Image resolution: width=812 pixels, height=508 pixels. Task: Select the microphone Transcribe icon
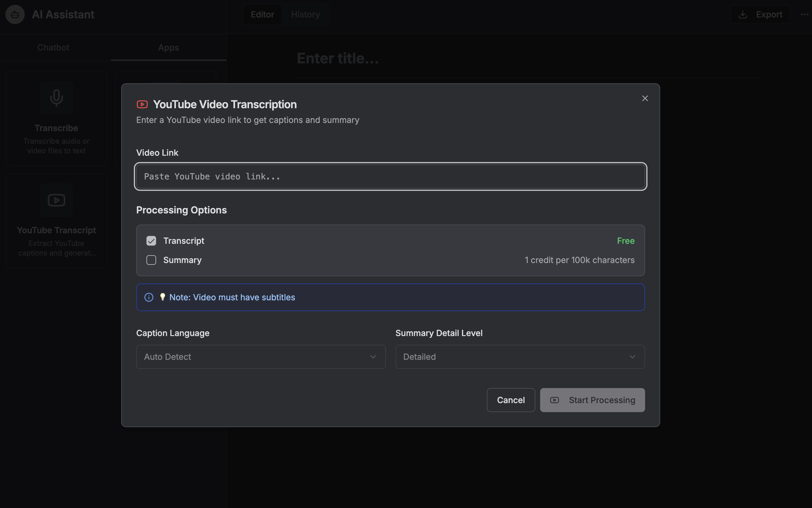coord(56,98)
